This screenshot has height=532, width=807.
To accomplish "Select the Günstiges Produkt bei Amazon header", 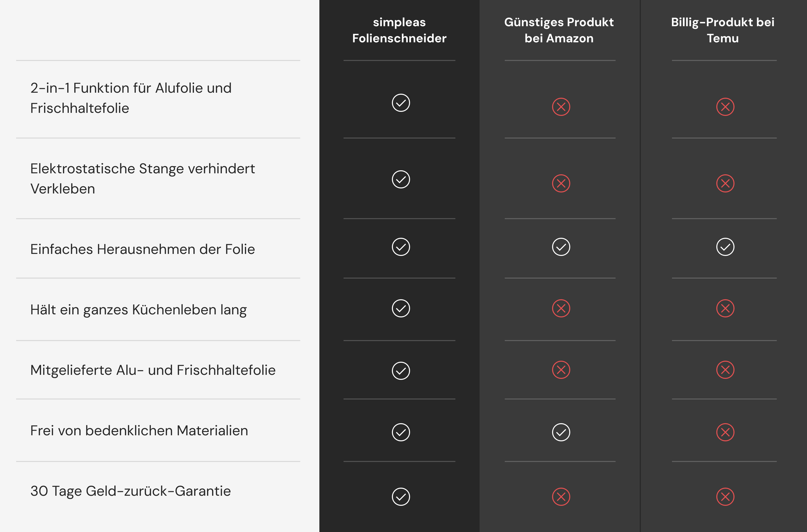I will pos(559,30).
